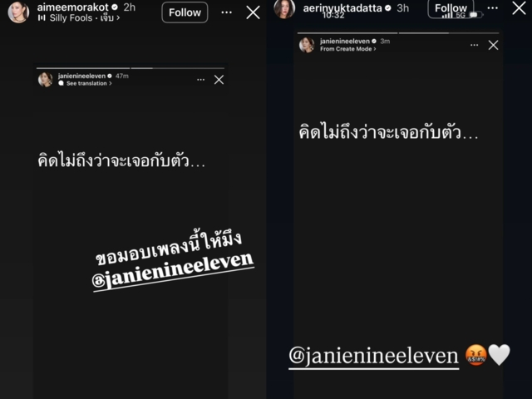Click aerinyuktadatta profile avatar

284,8
